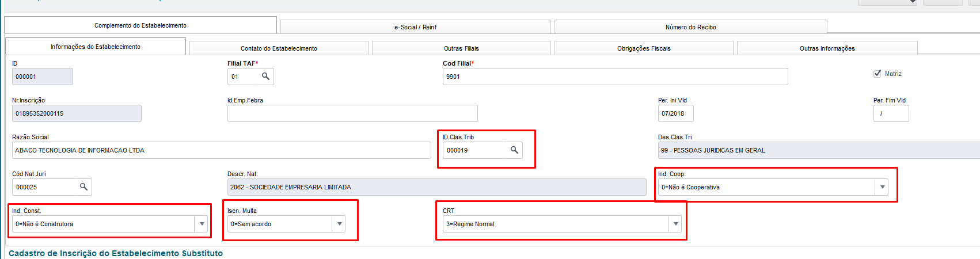Open lookup magnifier for ID.Clas.Trib field
This screenshot has height=259, width=980.
tap(514, 150)
